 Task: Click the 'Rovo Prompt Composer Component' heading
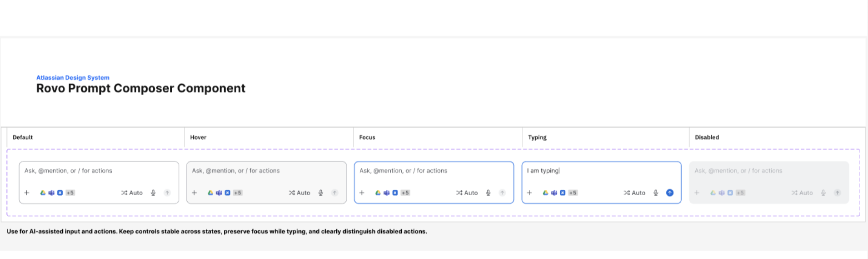141,88
